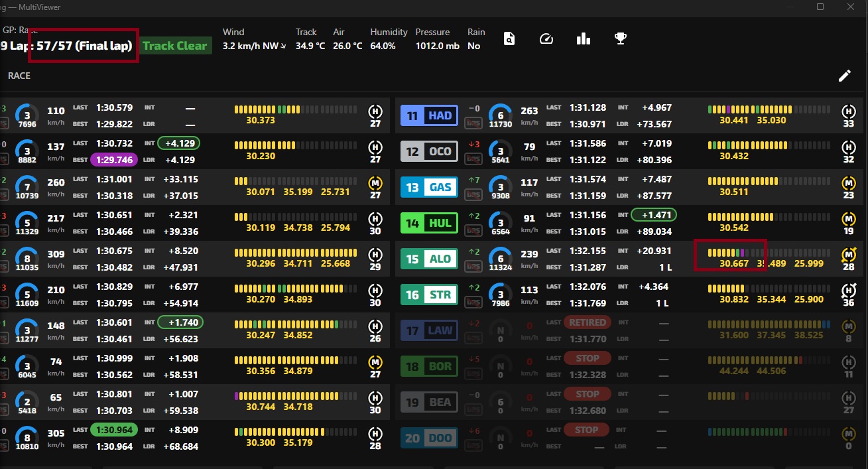Click the track temperature 34.9 °C

click(310, 46)
